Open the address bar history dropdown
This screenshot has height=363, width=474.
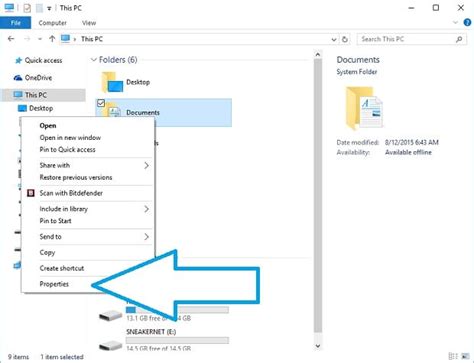point(334,40)
